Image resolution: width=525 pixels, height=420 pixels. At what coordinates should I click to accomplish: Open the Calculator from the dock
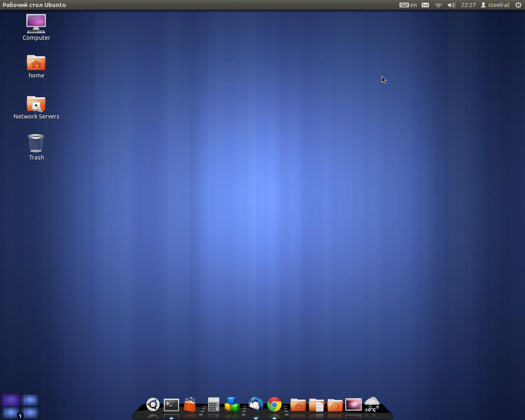213,405
